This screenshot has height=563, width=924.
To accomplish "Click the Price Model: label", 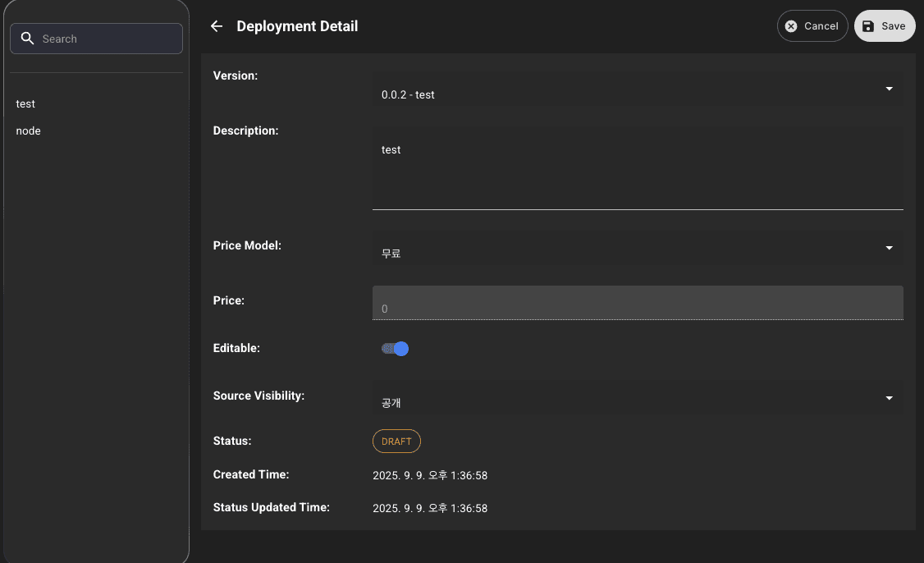I will tap(247, 245).
